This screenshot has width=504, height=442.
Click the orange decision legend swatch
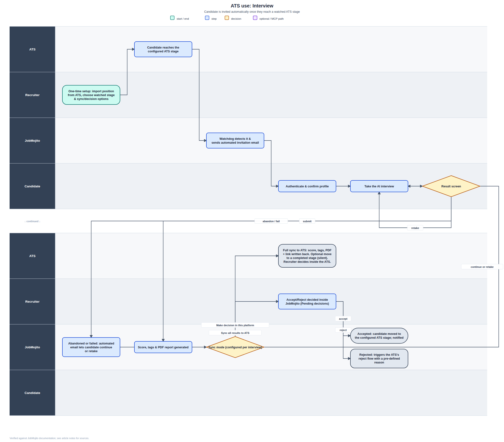227,18
